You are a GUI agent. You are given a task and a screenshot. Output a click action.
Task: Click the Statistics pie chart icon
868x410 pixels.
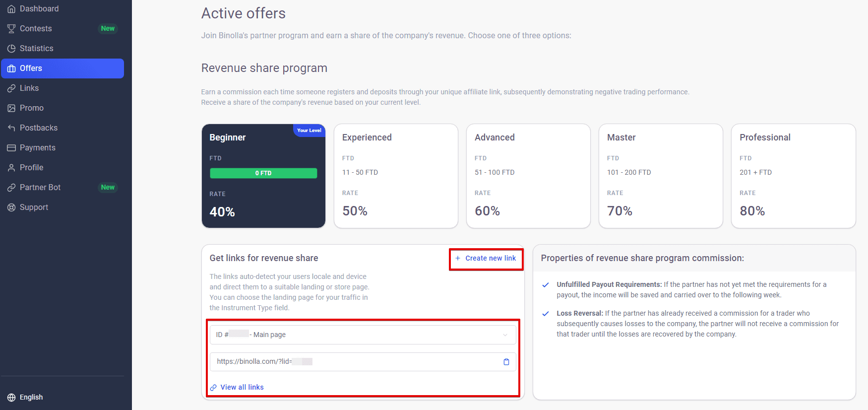tap(11, 49)
